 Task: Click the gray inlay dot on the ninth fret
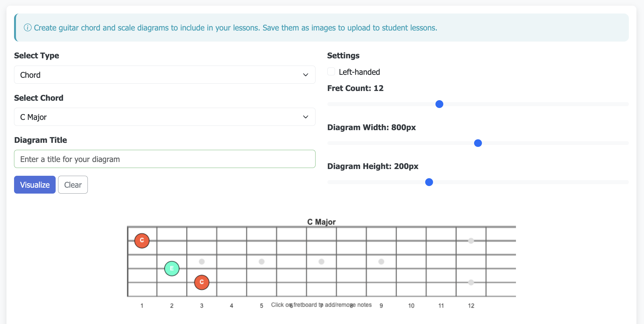(x=381, y=261)
